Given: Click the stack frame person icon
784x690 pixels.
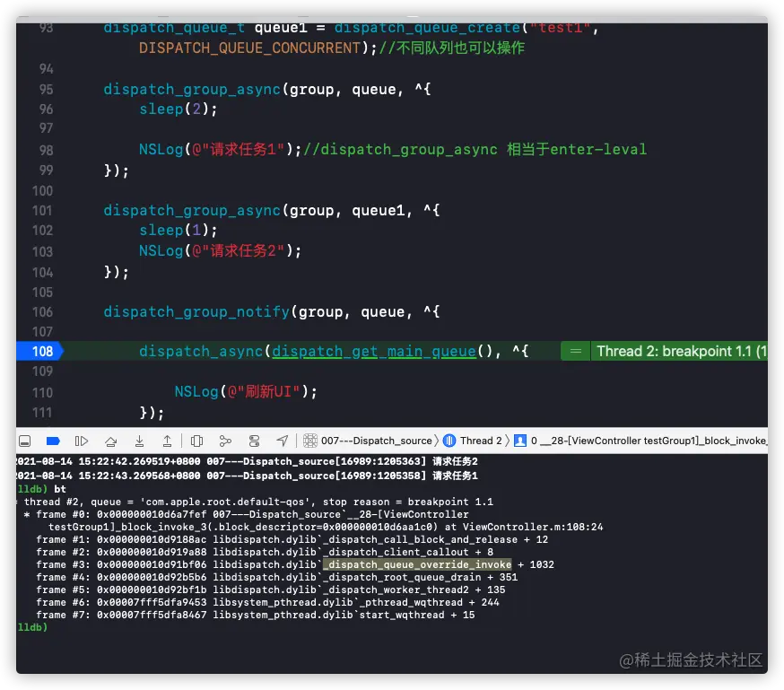Looking at the screenshot, I should tap(520, 441).
